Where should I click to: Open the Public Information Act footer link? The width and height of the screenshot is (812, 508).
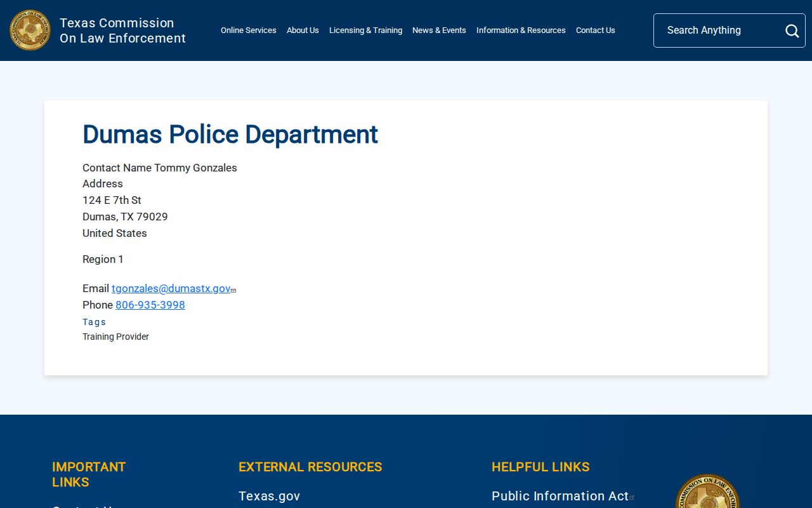[560, 496]
